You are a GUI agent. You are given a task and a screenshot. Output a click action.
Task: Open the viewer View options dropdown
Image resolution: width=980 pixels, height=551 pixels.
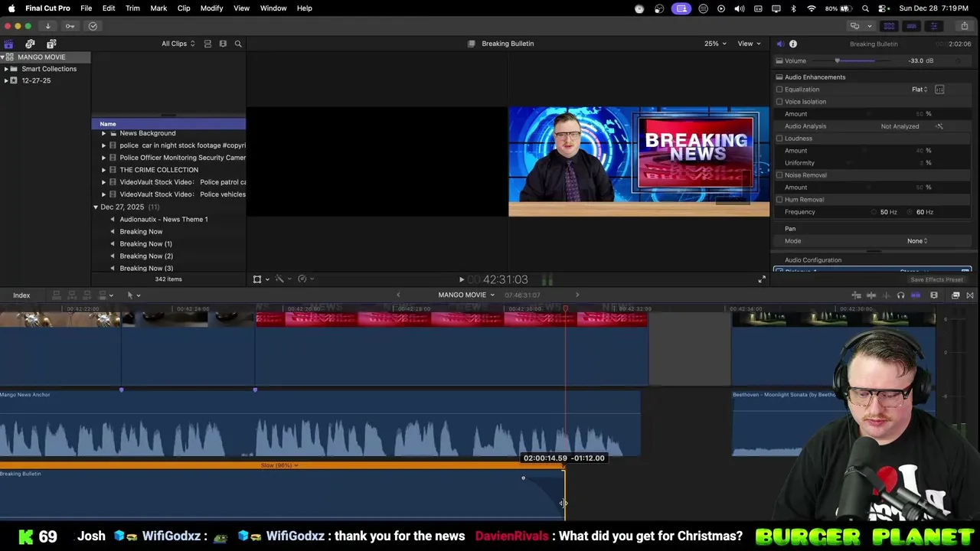749,44
